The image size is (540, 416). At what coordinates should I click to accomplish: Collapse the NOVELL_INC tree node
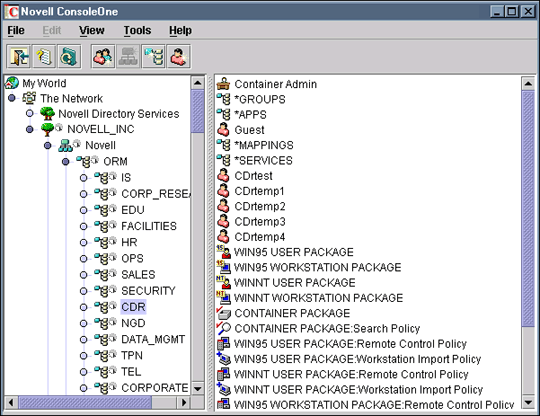30,129
